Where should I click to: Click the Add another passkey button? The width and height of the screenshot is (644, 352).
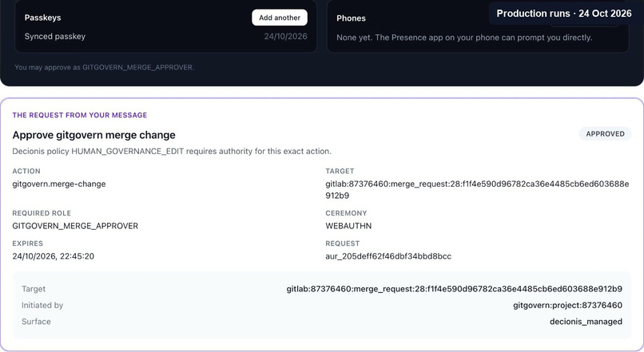280,18
